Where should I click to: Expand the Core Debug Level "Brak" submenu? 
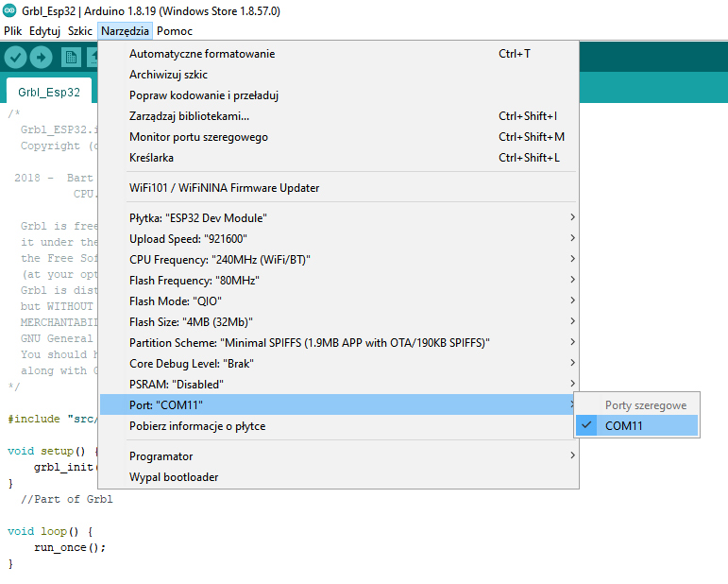pyautogui.click(x=339, y=364)
